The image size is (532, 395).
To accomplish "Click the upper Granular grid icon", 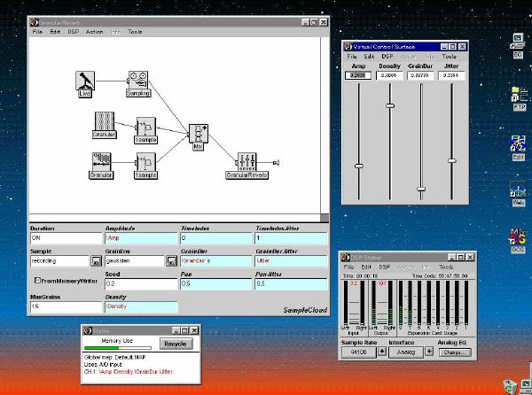I will pyautogui.click(x=104, y=122).
